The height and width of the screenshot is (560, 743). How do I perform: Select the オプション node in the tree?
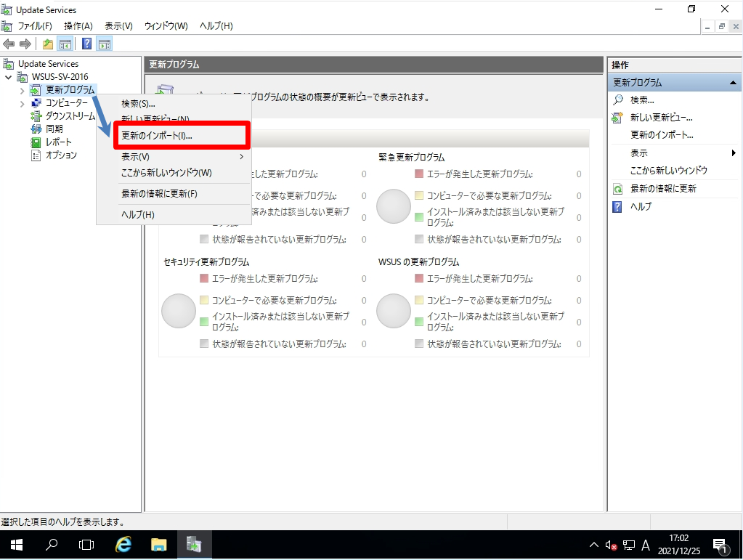pos(61,155)
